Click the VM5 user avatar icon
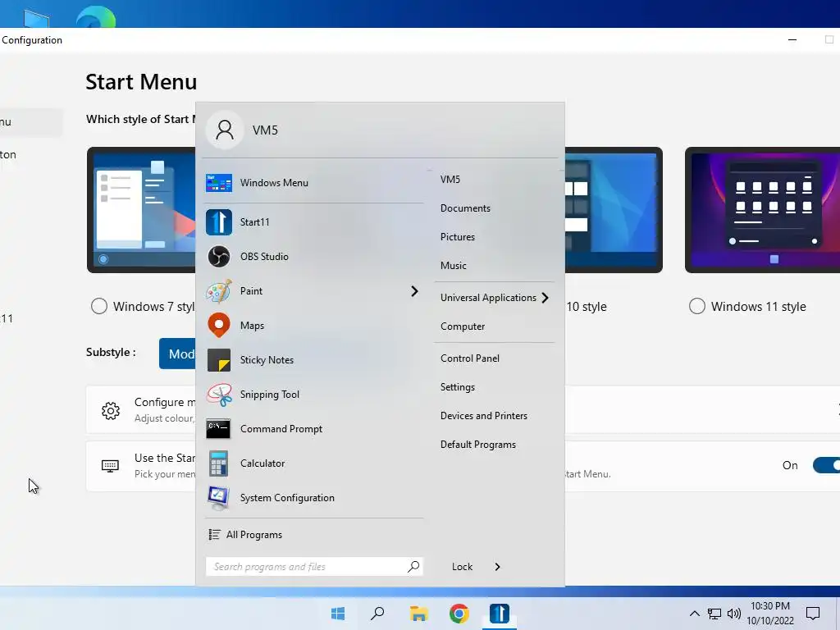This screenshot has height=630, width=840. pos(225,130)
